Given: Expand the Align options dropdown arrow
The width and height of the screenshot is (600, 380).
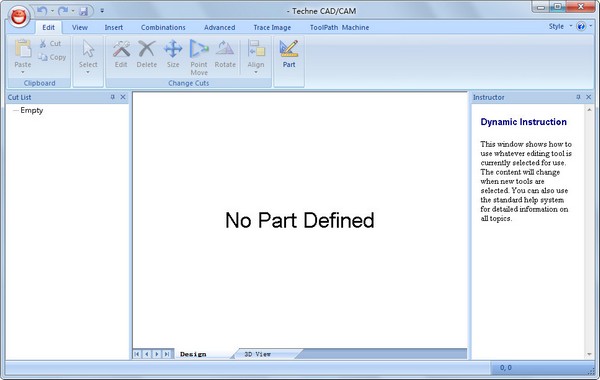Looking at the screenshot, I should (x=256, y=72).
